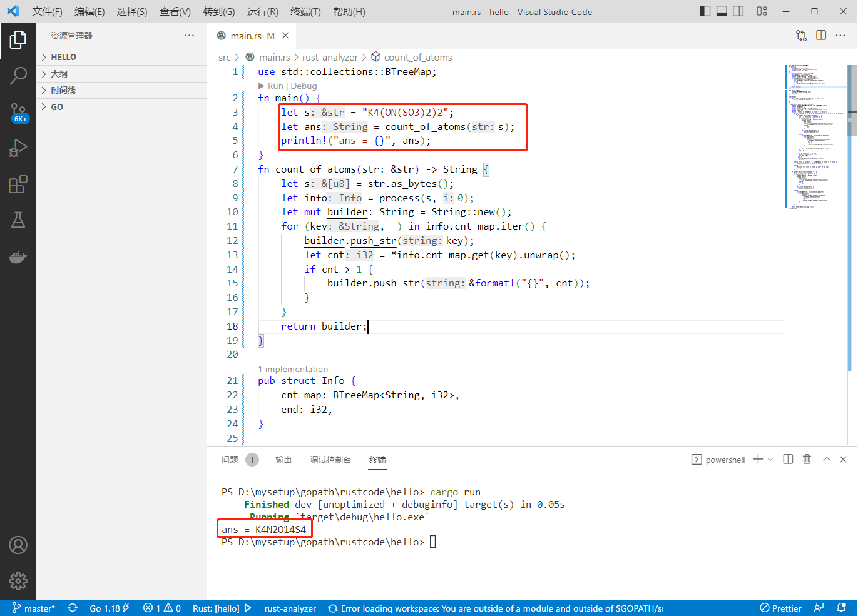Screen dimensions: 858x616
Task: Select the main.rs editor tab
Action: 252,36
